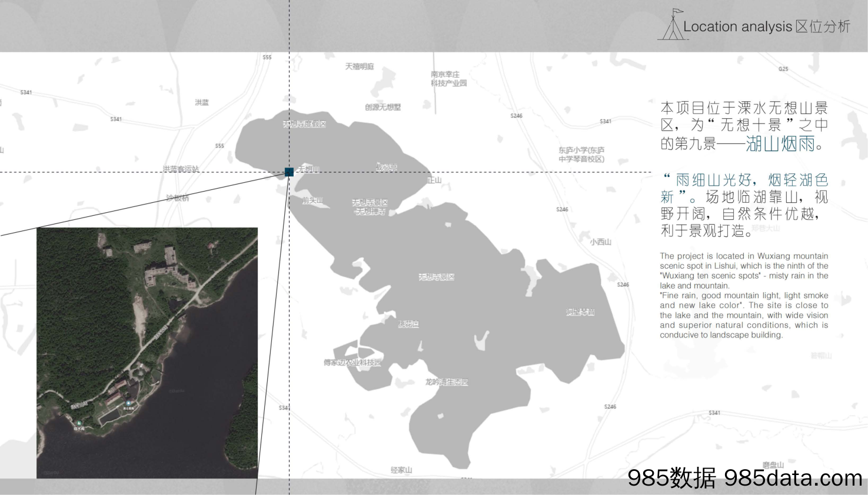Click the '龙吟湾生态园' map label
Viewport: 868px width, 495px height.
[x=447, y=382]
